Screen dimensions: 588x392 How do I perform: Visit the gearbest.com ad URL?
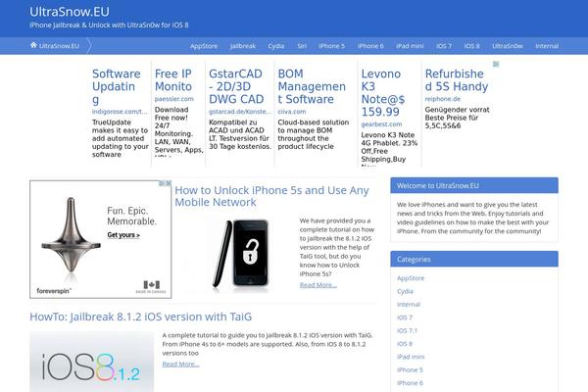pyautogui.click(x=381, y=124)
